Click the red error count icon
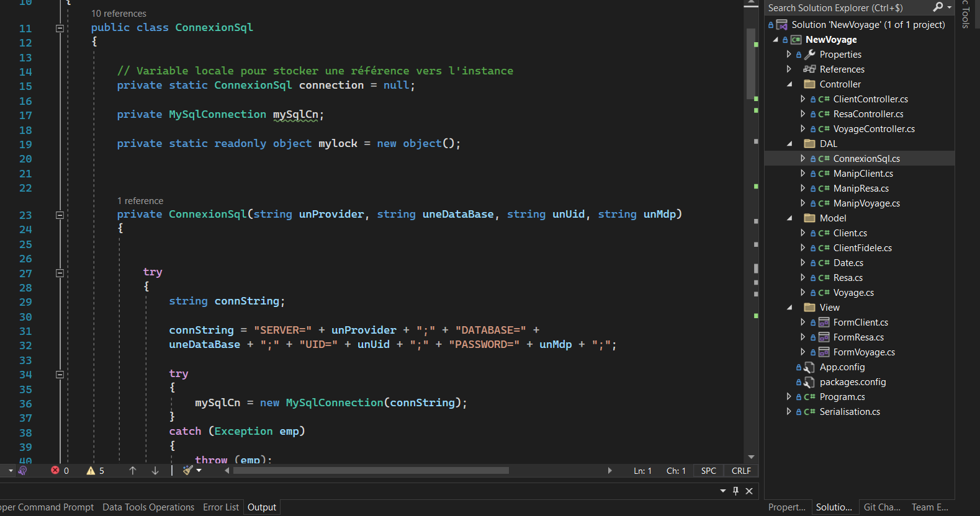This screenshot has width=980, height=516. [x=55, y=471]
